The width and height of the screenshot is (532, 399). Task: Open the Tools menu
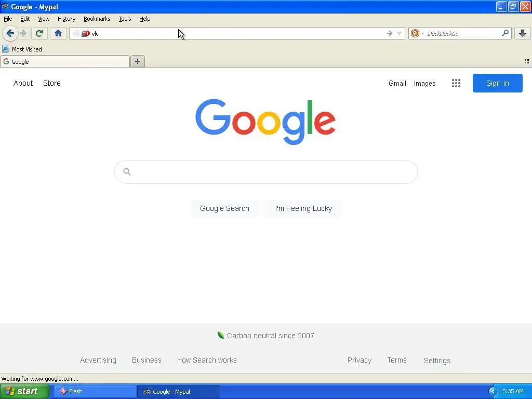click(125, 19)
